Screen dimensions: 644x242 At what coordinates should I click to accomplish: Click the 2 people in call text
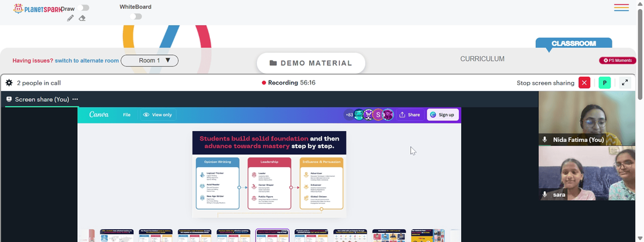39,83
